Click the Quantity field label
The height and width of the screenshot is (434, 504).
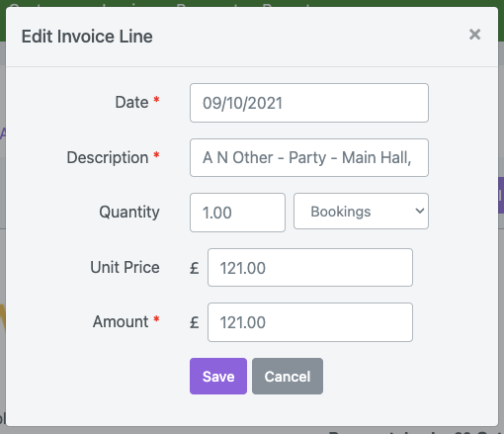[129, 212]
